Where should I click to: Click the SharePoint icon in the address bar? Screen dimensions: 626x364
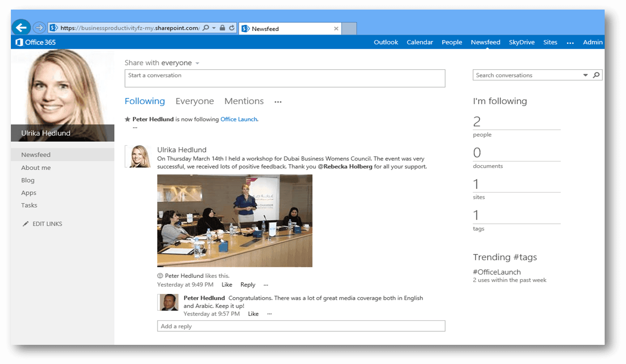tap(54, 27)
